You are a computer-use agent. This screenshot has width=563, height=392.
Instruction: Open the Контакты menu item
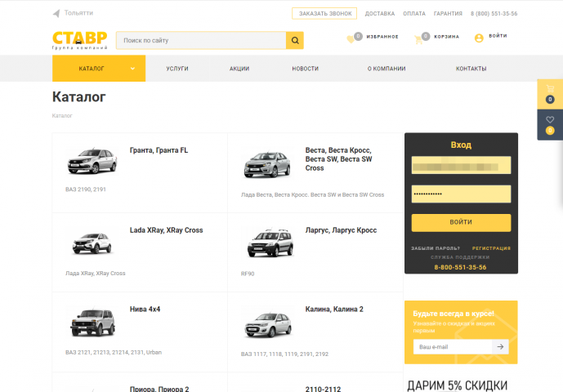pos(471,69)
